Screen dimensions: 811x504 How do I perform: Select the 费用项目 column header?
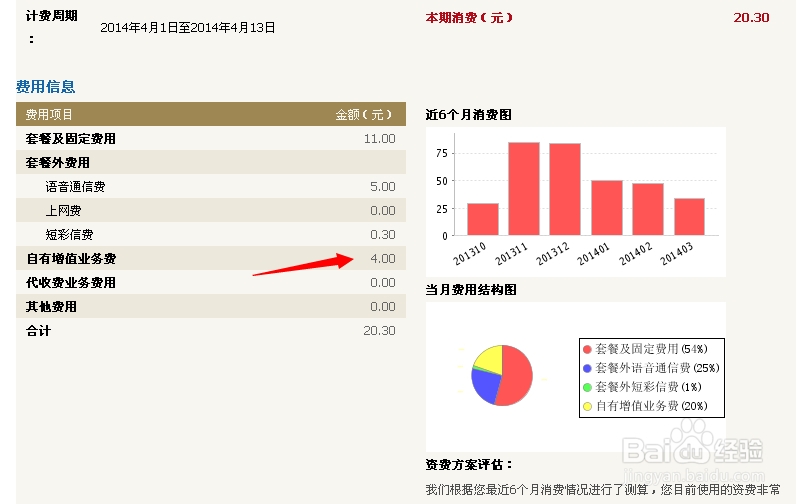tap(49, 114)
